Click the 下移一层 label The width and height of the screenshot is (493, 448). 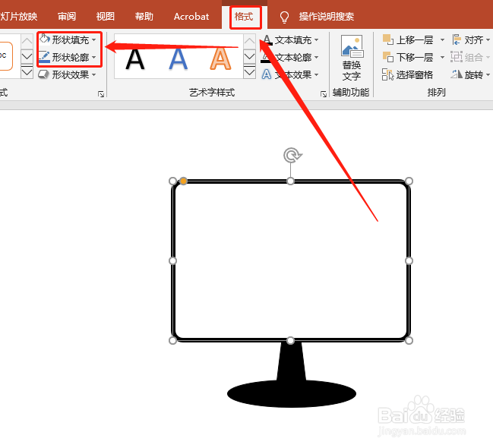[x=415, y=57]
